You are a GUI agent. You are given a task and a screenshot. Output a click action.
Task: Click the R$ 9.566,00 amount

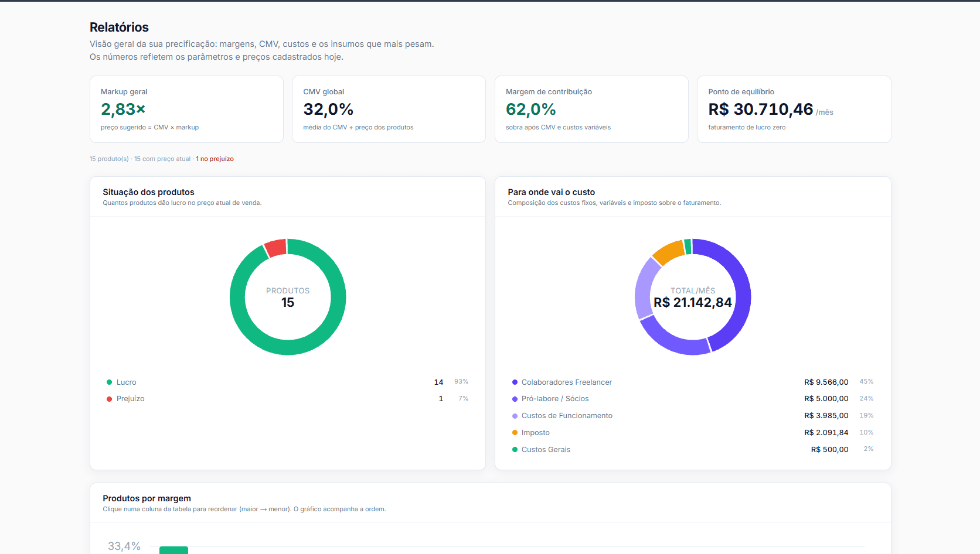point(826,382)
